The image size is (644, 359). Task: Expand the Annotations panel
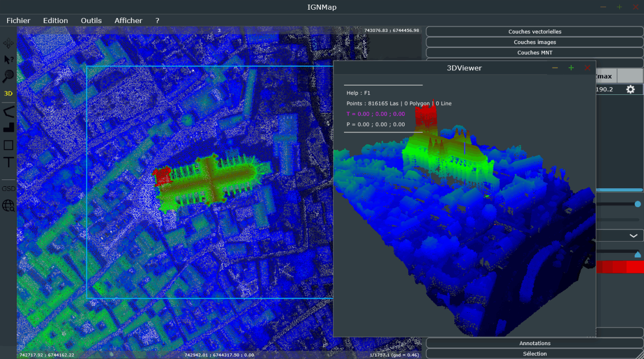click(x=535, y=343)
